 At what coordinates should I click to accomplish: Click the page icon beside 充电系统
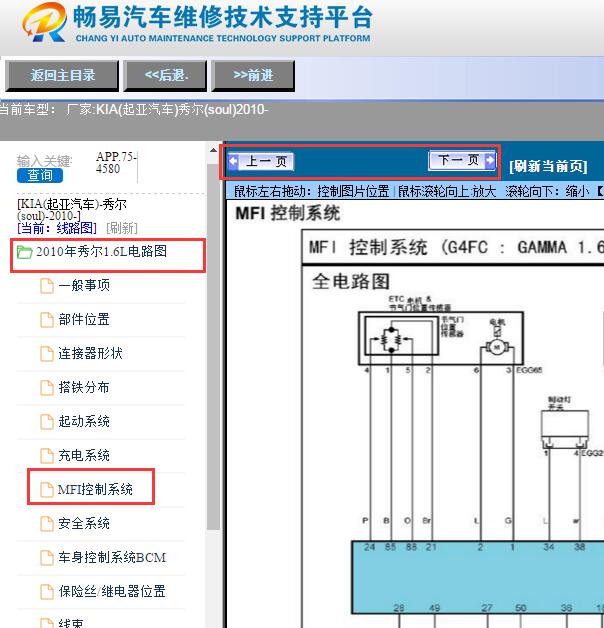click(x=47, y=456)
